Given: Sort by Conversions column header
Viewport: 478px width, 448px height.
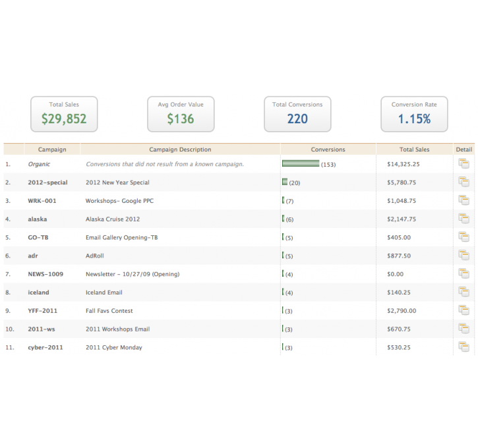Looking at the screenshot, I should click(x=328, y=150).
